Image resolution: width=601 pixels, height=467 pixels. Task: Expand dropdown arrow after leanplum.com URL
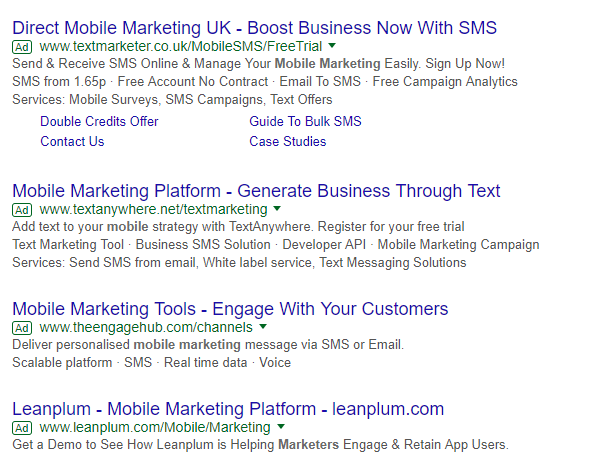(x=281, y=426)
